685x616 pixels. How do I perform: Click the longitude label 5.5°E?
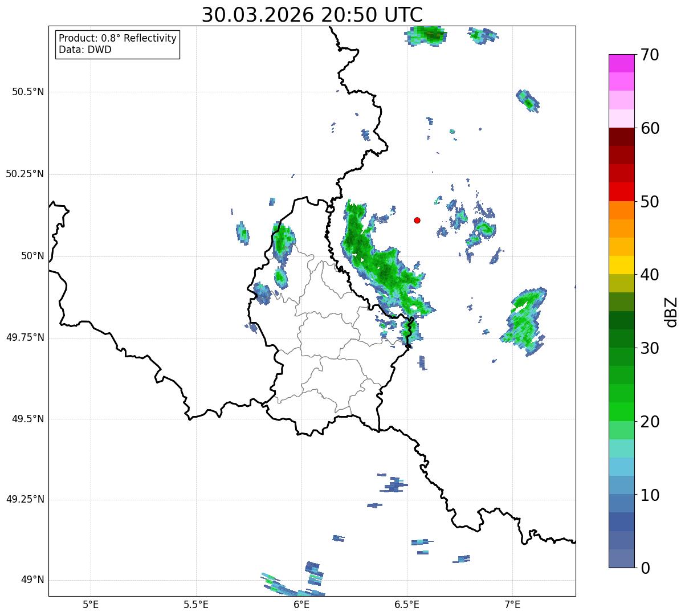pyautogui.click(x=196, y=604)
